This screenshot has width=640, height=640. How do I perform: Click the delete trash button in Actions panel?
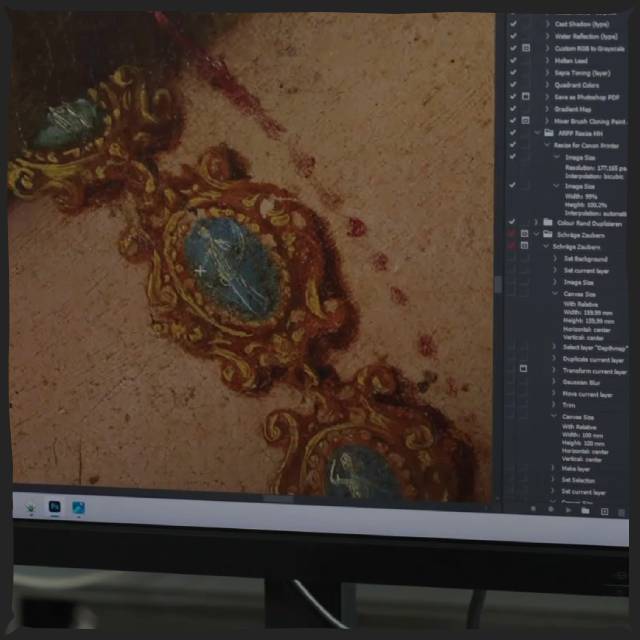pos(621,512)
